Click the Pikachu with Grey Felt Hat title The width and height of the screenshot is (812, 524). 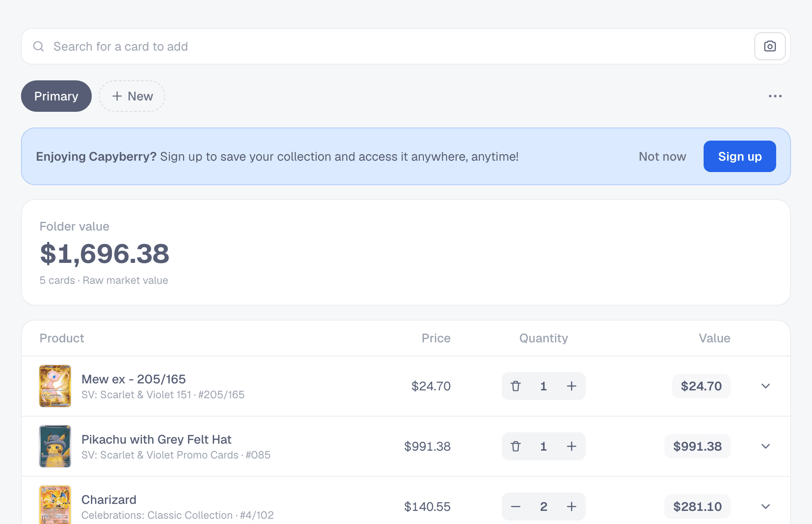click(156, 439)
